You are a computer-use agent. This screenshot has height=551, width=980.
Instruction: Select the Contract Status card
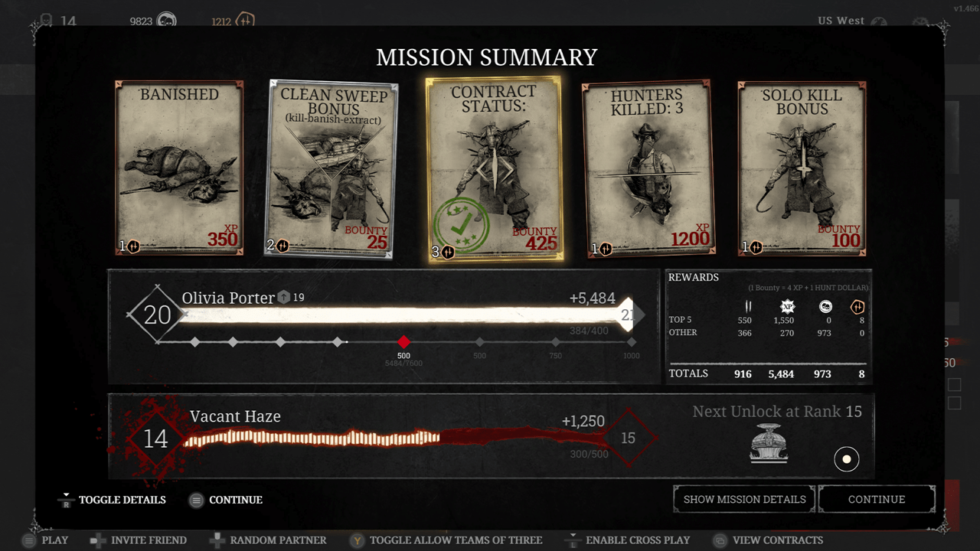494,169
